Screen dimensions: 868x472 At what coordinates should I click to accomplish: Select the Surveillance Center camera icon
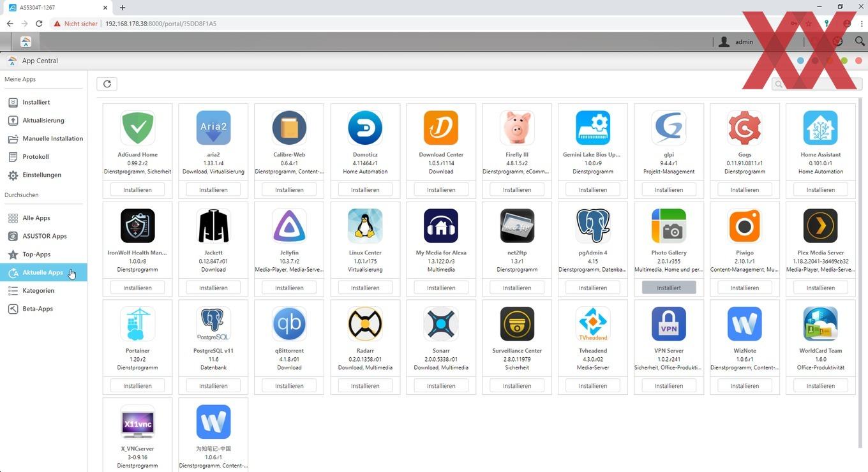pos(517,324)
